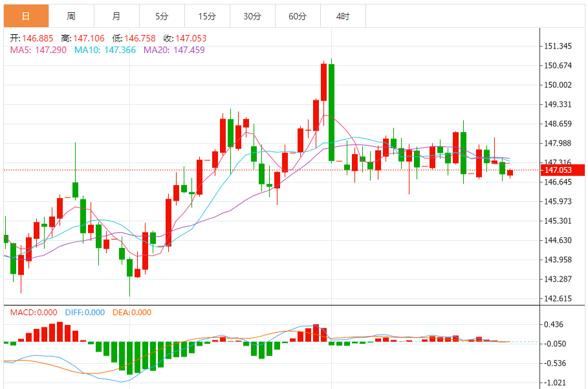Click the -0.536 MACD axis label
This screenshot has height=389, width=588.
pos(555,364)
